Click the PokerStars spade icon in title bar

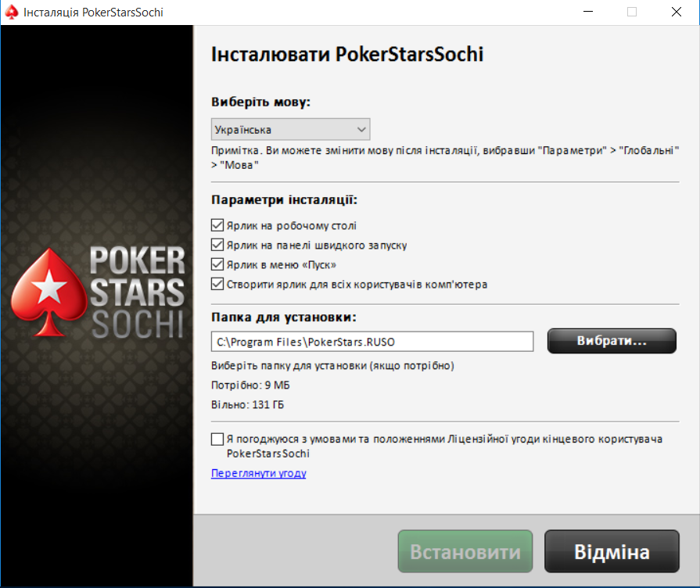(x=12, y=12)
